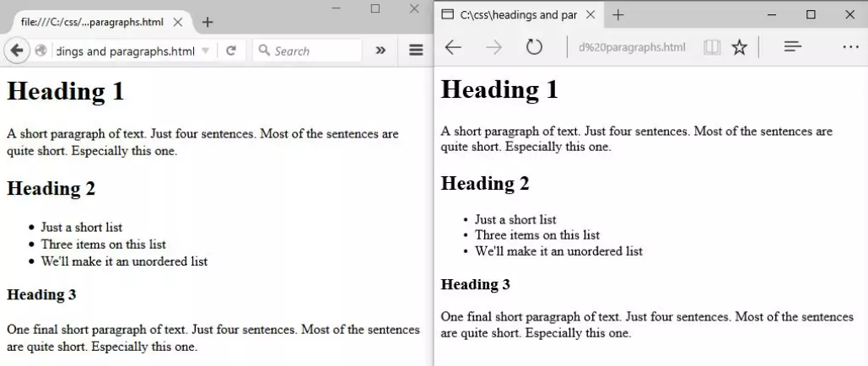This screenshot has width=868, height=366.
Task: Click "Heading 3" in the Firefox page
Action: (41, 294)
